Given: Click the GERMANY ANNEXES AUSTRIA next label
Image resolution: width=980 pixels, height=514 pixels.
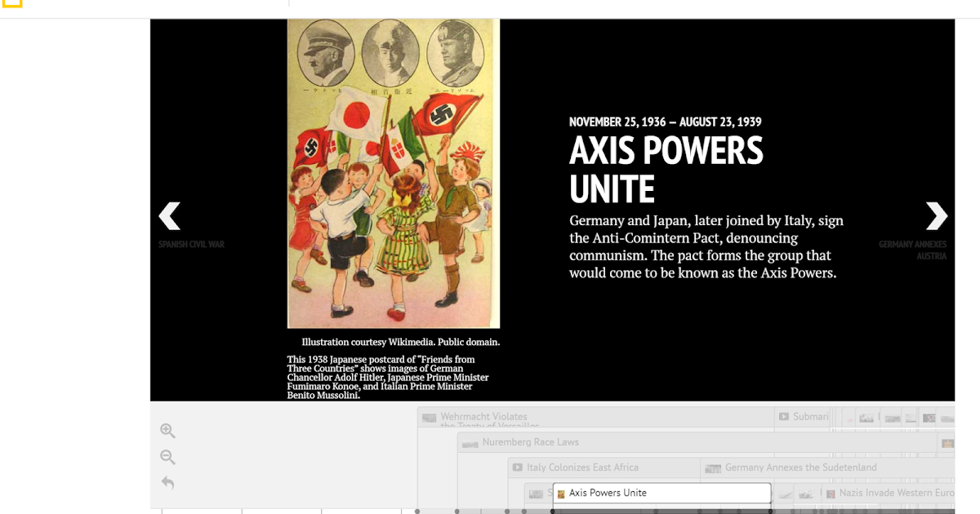Looking at the screenshot, I should tap(913, 250).
